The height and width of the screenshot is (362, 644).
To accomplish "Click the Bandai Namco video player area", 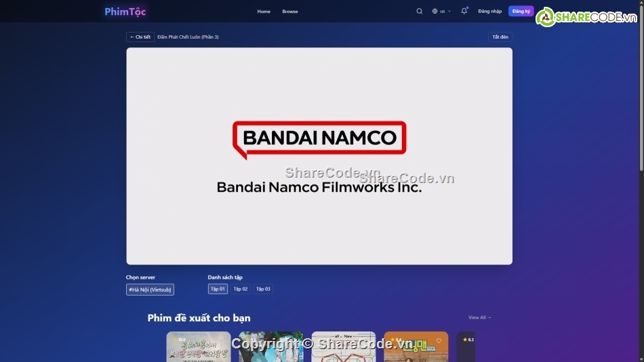I will pyautogui.click(x=319, y=156).
